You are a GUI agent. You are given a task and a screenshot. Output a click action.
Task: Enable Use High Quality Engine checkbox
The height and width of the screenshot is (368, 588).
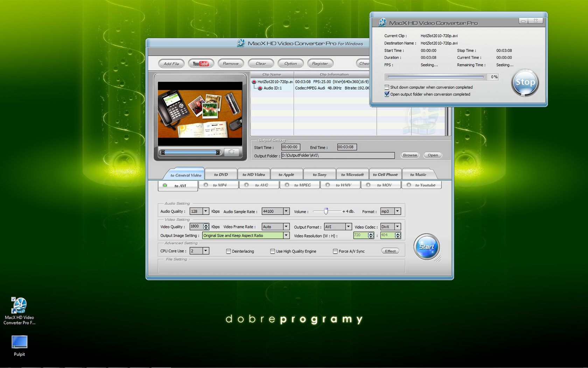(273, 251)
